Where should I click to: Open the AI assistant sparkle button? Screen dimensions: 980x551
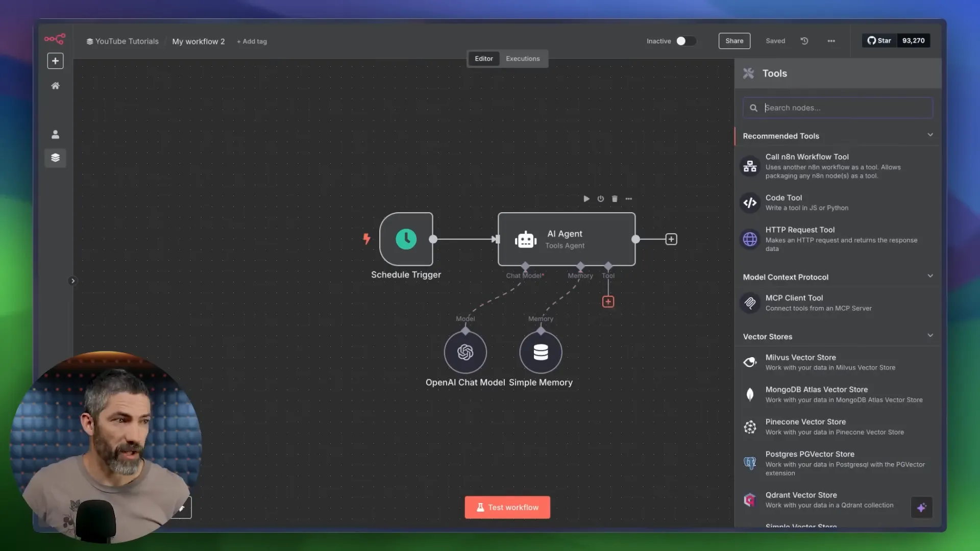pos(921,507)
